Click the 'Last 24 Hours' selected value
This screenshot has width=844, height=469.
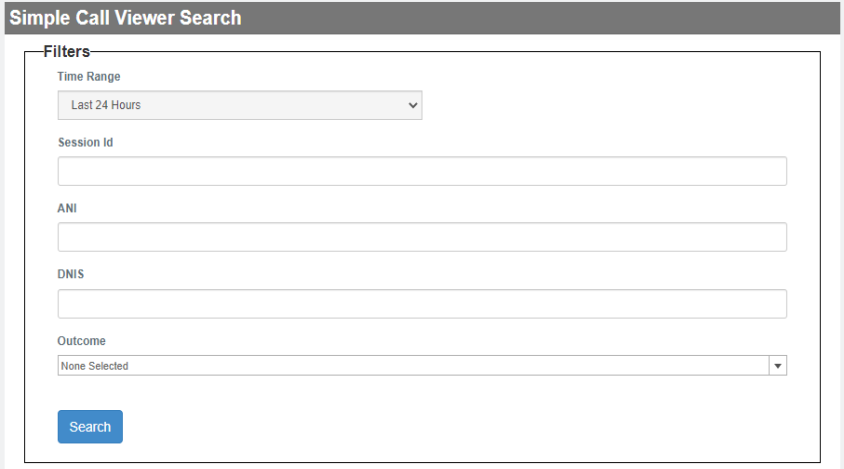coord(106,105)
